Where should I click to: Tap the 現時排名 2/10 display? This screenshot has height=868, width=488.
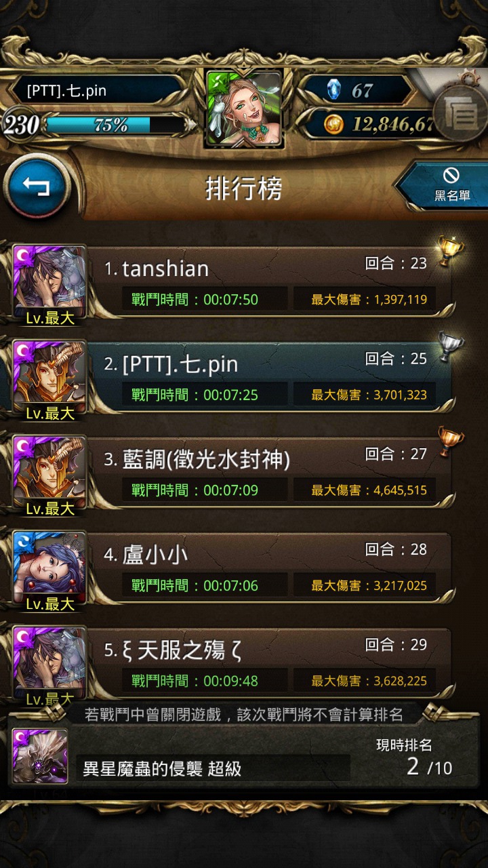click(x=414, y=757)
